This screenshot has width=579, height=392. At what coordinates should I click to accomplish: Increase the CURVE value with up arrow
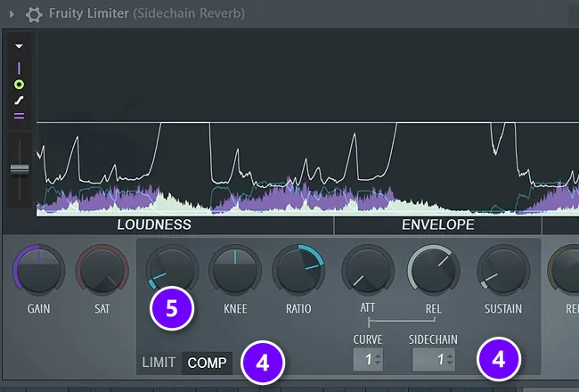point(378,356)
